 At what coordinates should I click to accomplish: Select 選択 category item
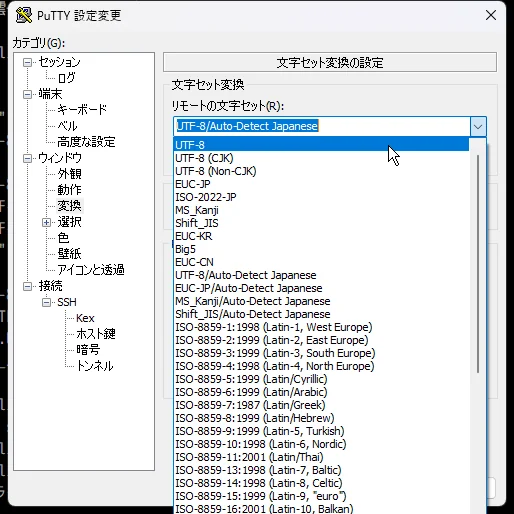(69, 222)
